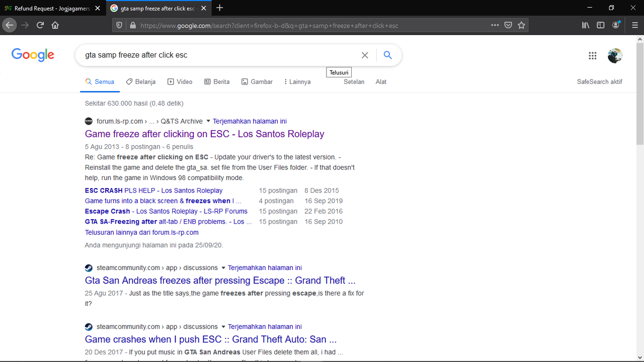Open ESC CRASH PLS HELP sitelink
This screenshot has width=644, height=362.
[153, 191]
